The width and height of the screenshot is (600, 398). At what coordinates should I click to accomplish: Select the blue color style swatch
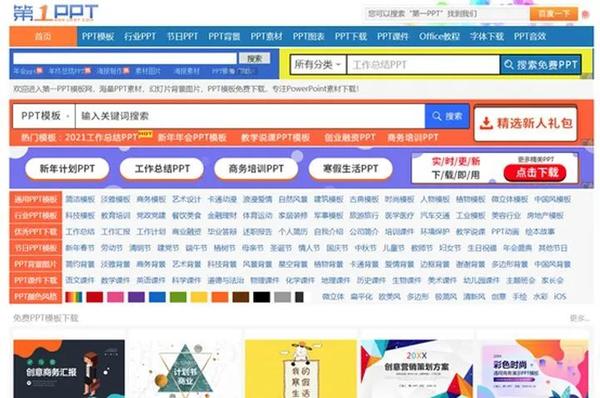click(x=157, y=297)
